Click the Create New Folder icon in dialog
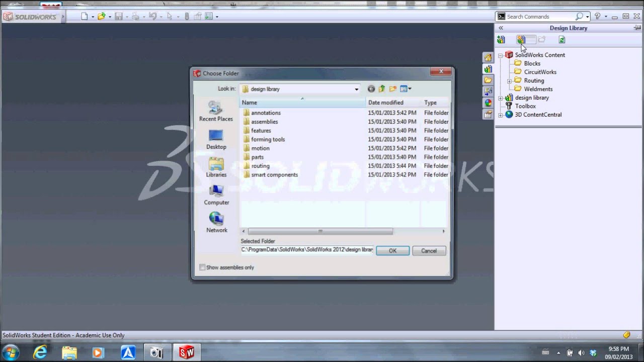Screen dimensions: 644x362 [x=393, y=89]
